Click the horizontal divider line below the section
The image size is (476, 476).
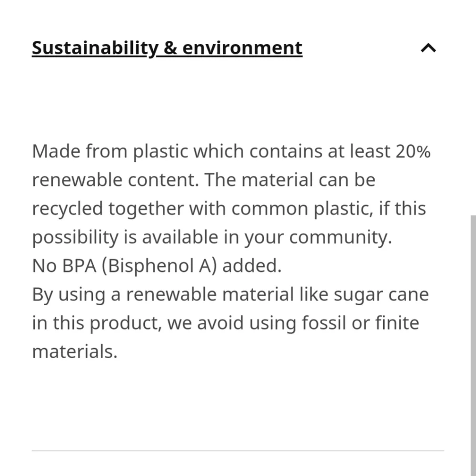(238, 450)
